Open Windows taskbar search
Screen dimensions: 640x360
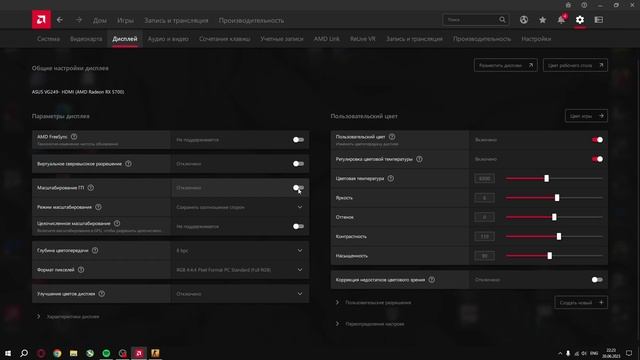tap(24, 353)
